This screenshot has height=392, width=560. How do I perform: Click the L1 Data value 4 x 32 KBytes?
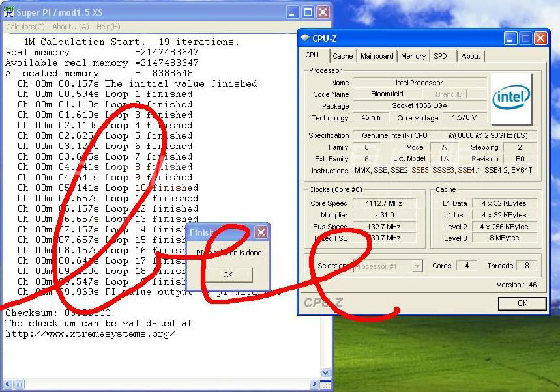coord(505,203)
